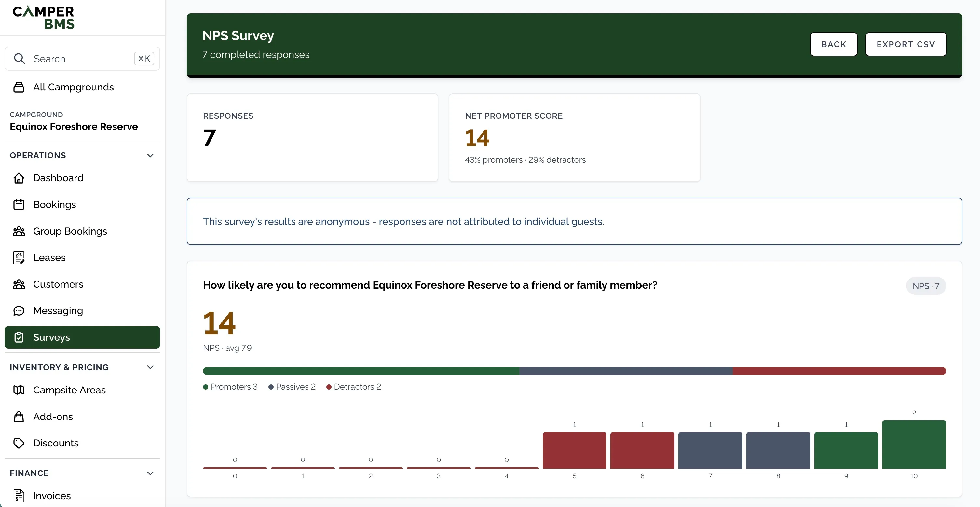Click the Invoices document icon
The image size is (980, 507).
[x=19, y=496]
